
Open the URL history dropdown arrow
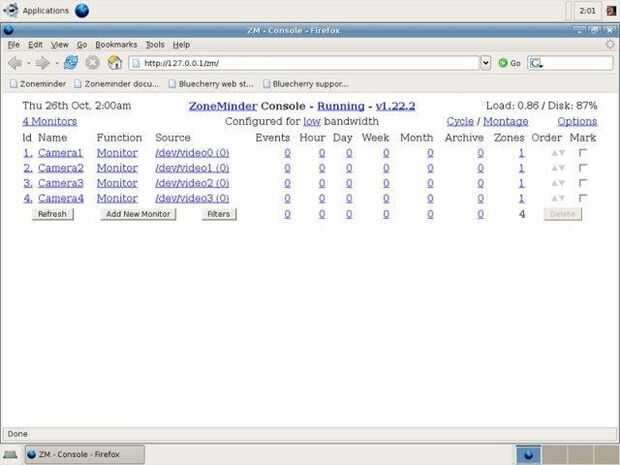click(486, 63)
